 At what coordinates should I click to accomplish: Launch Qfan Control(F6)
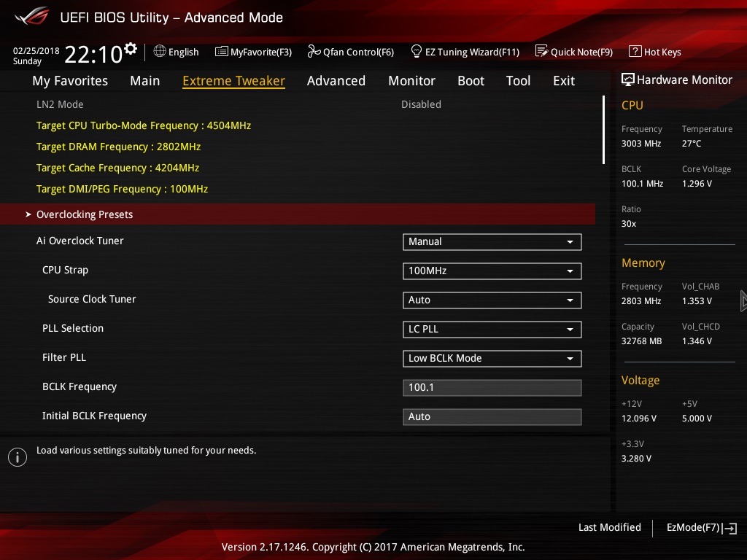point(358,52)
